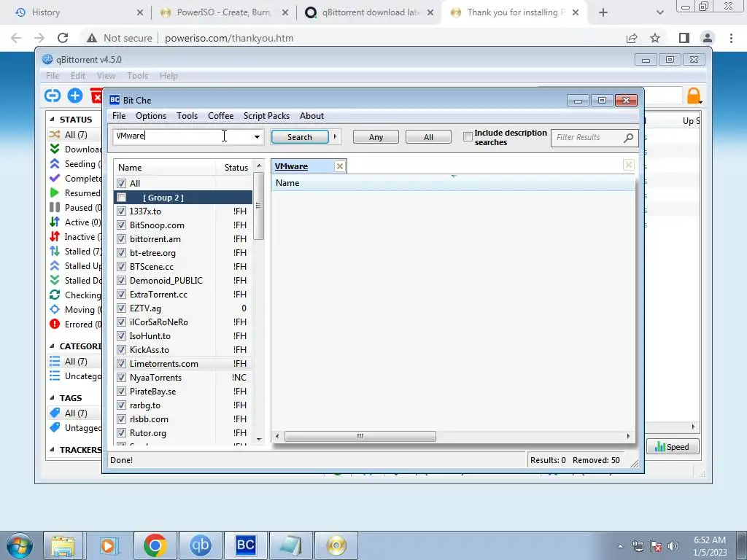Click the volume speaker tray icon

pyautogui.click(x=673, y=546)
